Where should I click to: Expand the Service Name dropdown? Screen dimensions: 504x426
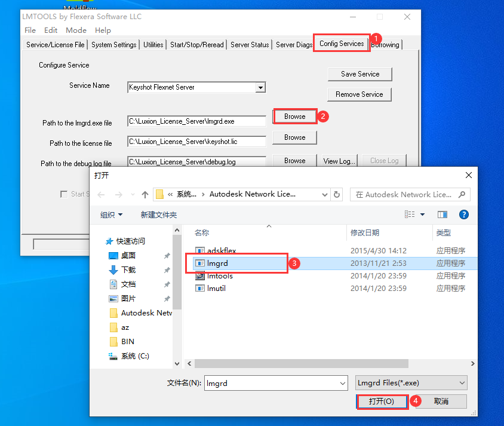(260, 88)
